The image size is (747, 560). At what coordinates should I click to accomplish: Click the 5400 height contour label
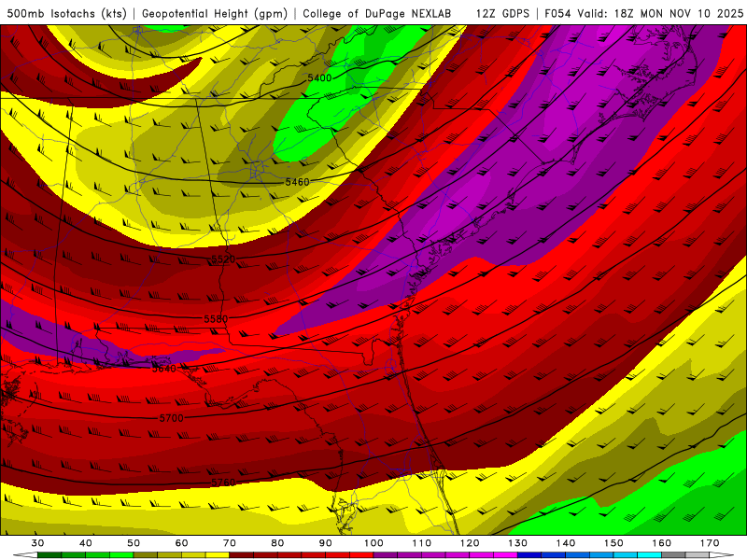tap(319, 77)
